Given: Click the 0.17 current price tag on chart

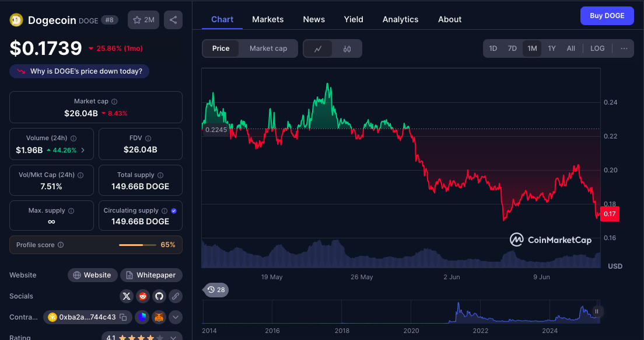Looking at the screenshot, I should tap(610, 214).
